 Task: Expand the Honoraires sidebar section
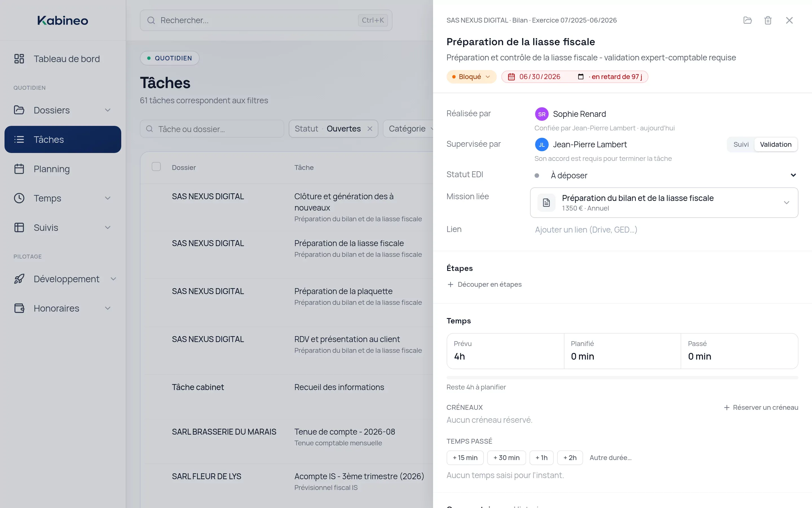tap(108, 308)
